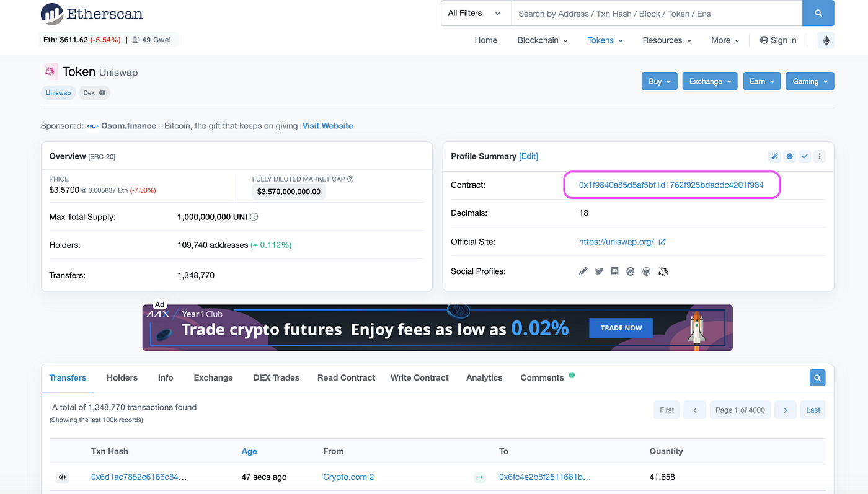Expand the Blockchain menu
The height and width of the screenshot is (494, 868).
coord(542,40)
